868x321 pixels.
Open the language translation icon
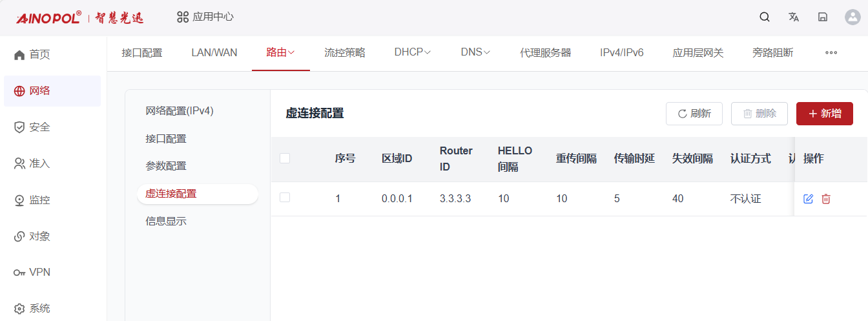(x=794, y=17)
